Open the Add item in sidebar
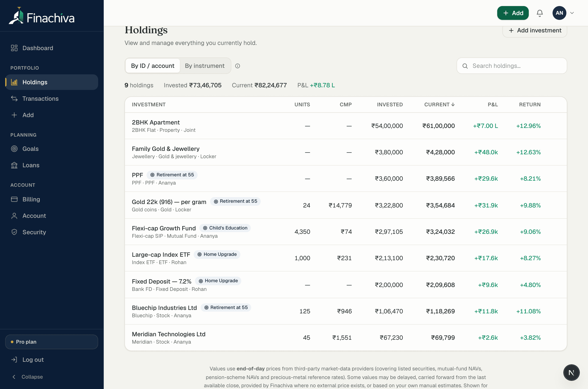588x389 pixels. pos(52,115)
